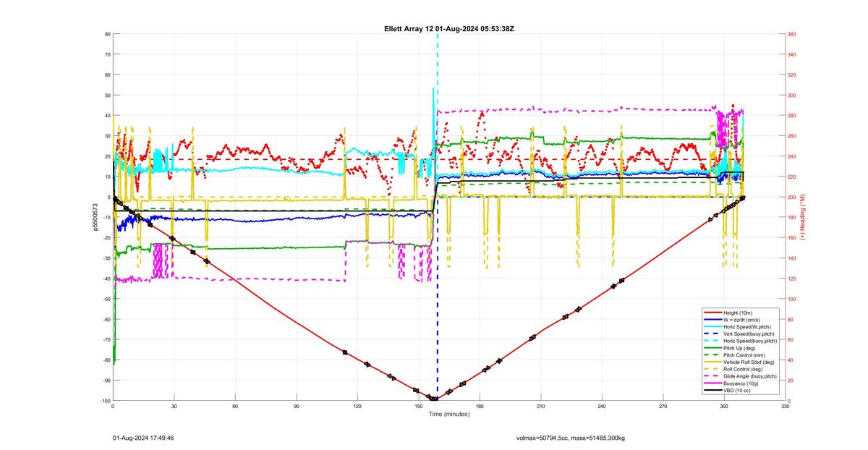
Task: Click right heading axis tick label "160"
Action: (x=792, y=238)
